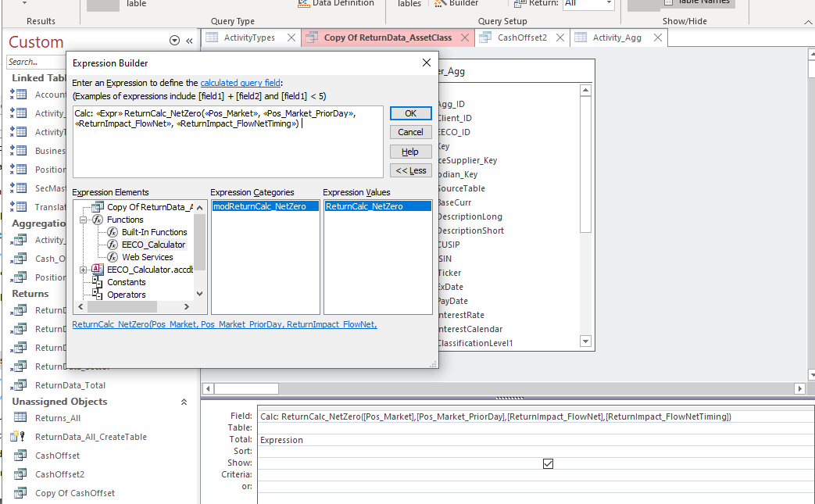This screenshot has height=504, width=815.
Task: Click Web Services fx icon
Action: [113, 257]
